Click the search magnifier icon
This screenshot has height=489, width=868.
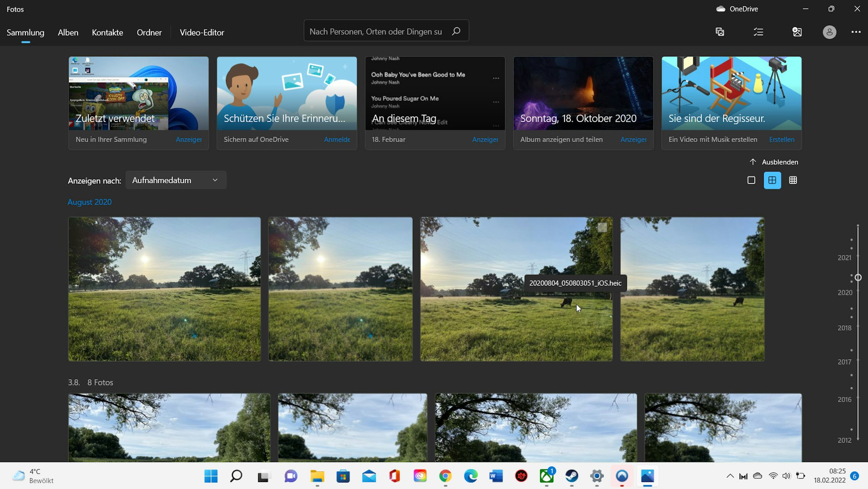[x=456, y=31]
